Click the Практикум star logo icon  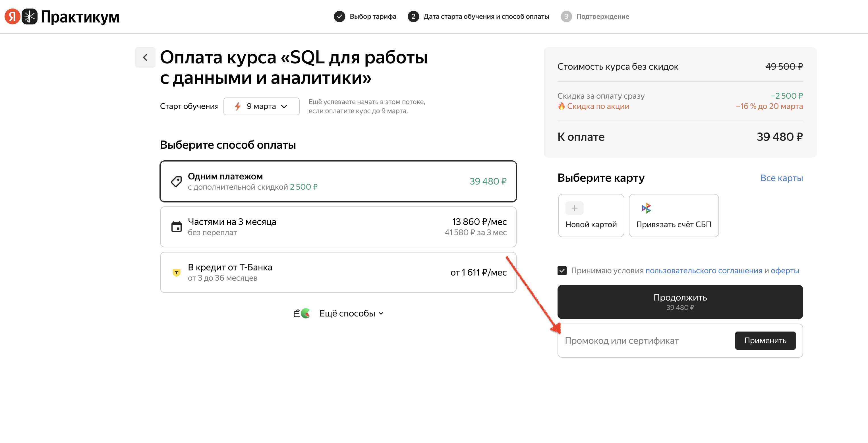click(30, 16)
